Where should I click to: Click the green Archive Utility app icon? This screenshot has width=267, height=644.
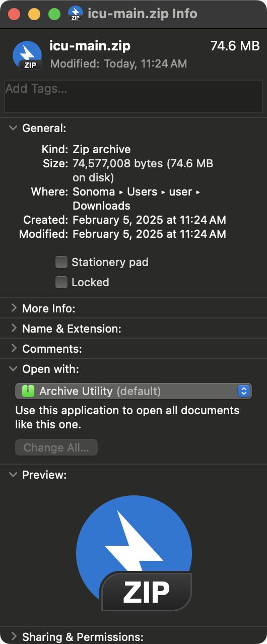(29, 391)
